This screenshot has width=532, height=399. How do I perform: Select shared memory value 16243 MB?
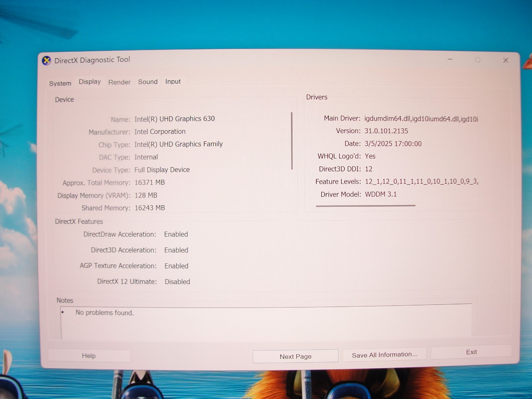pos(150,208)
